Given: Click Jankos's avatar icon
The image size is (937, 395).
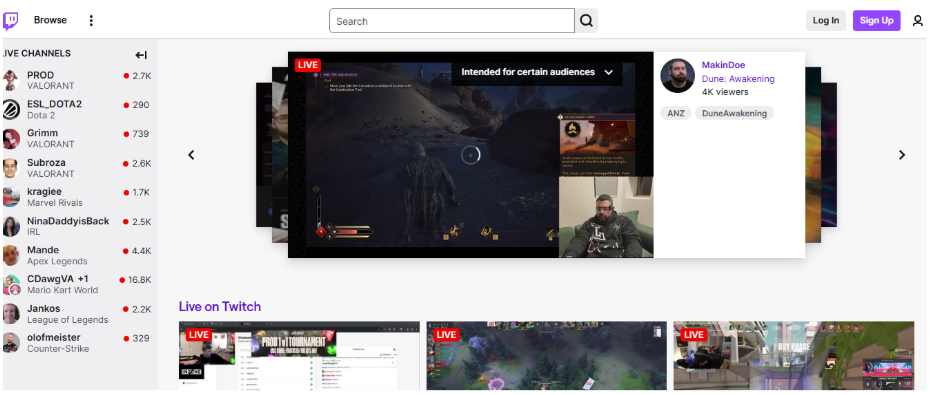Looking at the screenshot, I should pos(11,314).
